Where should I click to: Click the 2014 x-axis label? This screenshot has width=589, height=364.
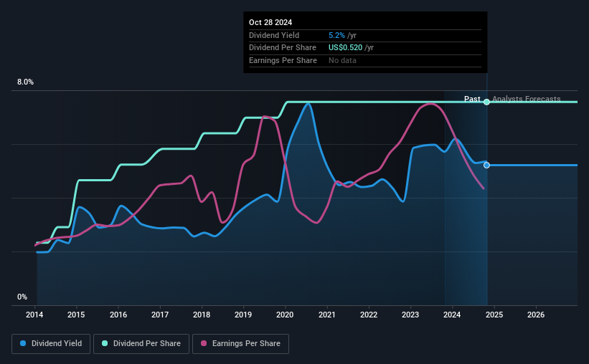(34, 315)
